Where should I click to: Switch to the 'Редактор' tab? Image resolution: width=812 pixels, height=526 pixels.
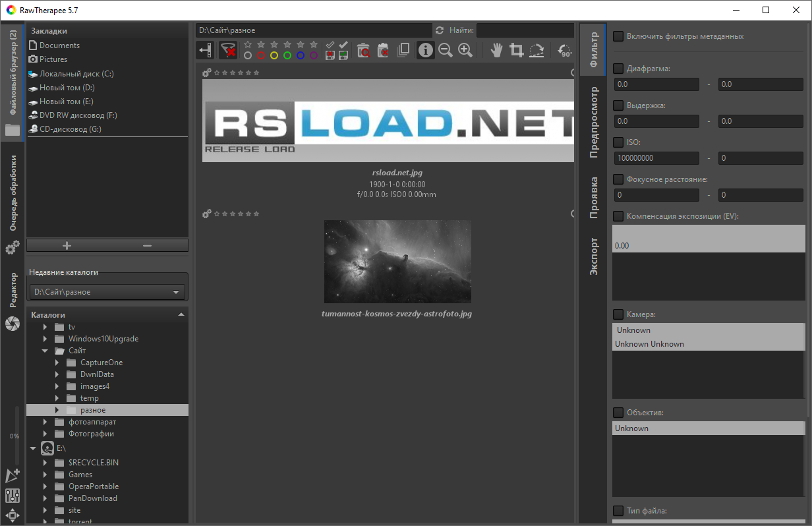pyautogui.click(x=13, y=290)
